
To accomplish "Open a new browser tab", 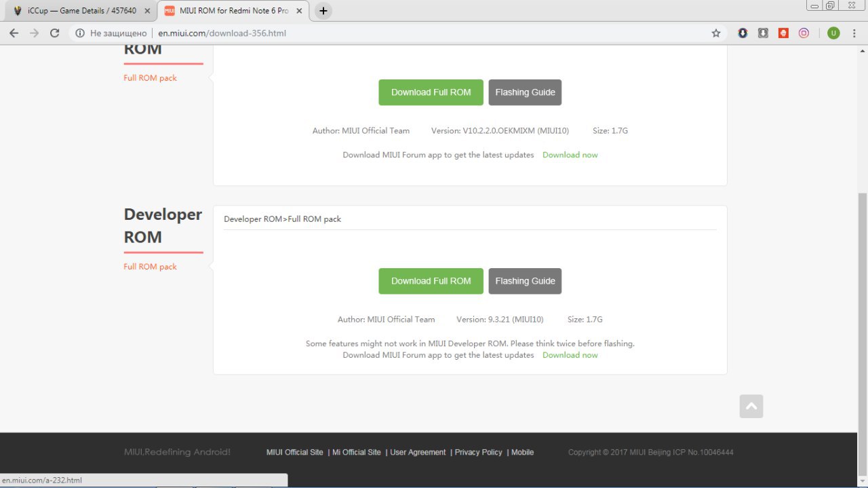I will pos(323,11).
